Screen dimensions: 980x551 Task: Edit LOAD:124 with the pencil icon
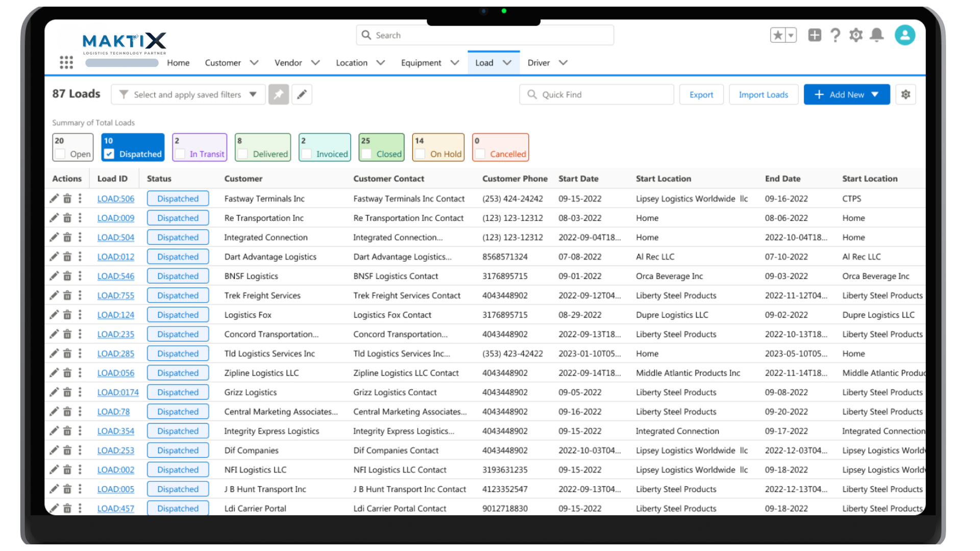pyautogui.click(x=54, y=315)
